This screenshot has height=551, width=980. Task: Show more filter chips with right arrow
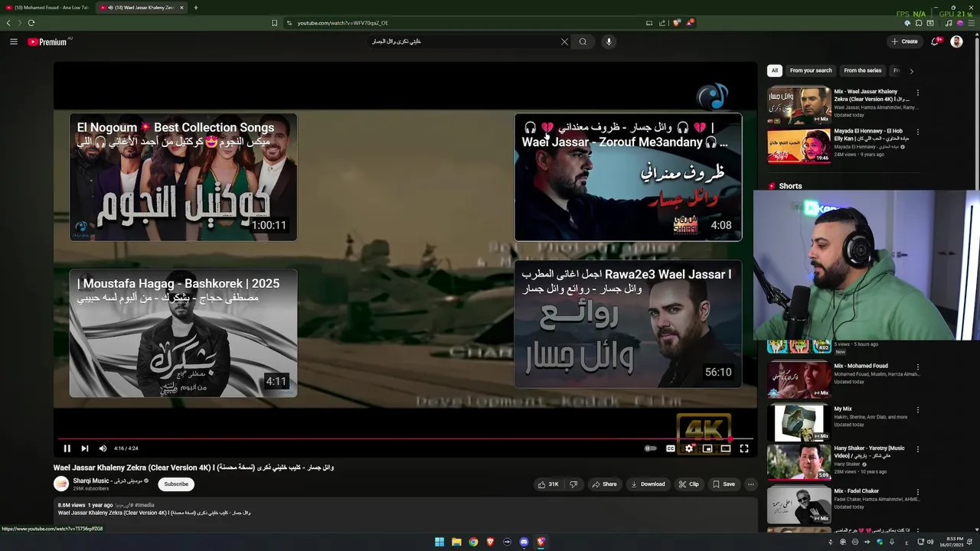911,70
